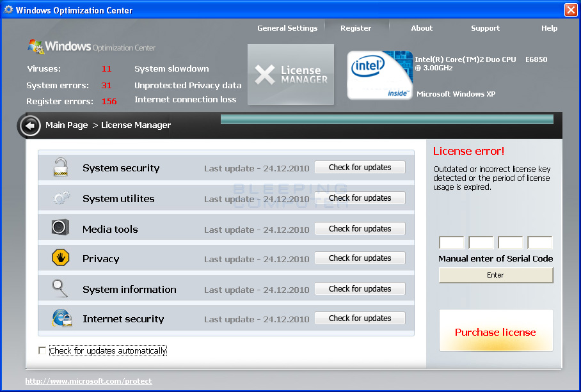Click the System utilites gears icon
581x392 pixels.
60,198
